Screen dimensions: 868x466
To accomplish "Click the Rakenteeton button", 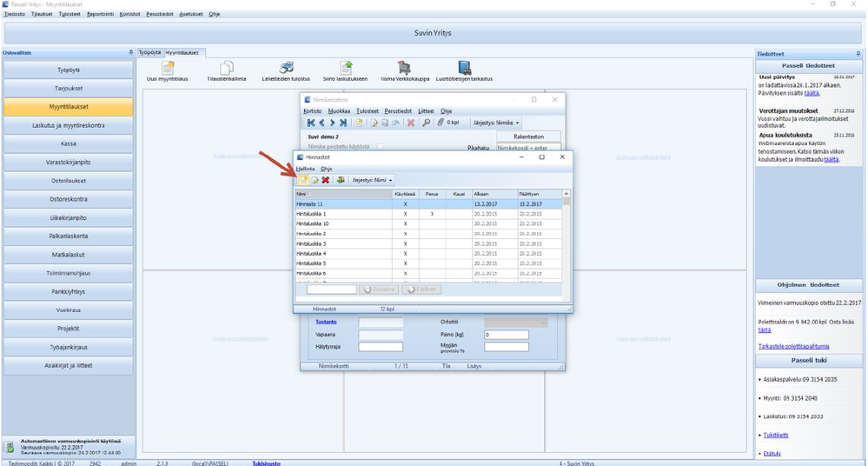I will point(528,136).
